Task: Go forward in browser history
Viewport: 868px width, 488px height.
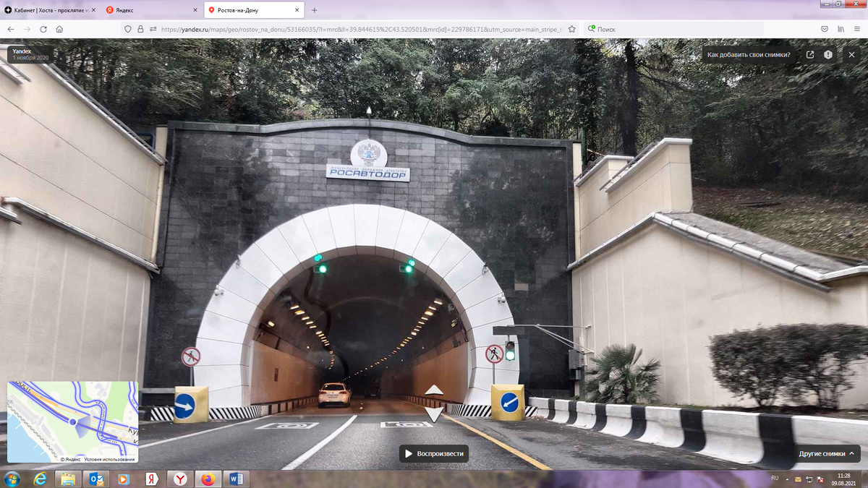Action: click(27, 29)
